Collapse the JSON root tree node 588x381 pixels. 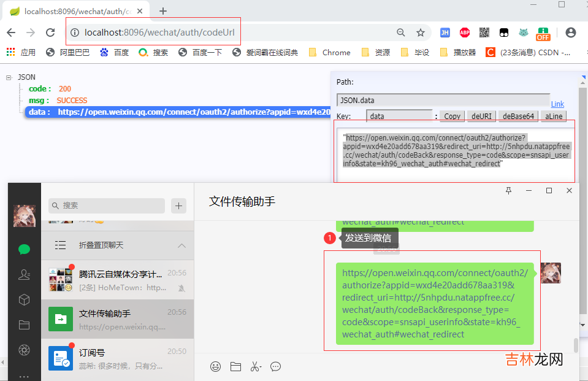pos(9,77)
